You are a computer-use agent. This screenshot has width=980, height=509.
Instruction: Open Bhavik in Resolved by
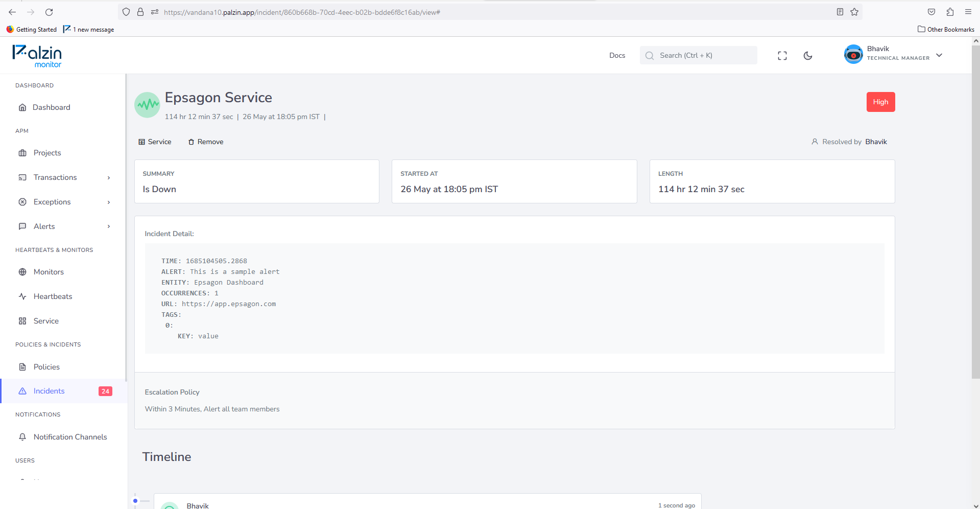point(876,142)
